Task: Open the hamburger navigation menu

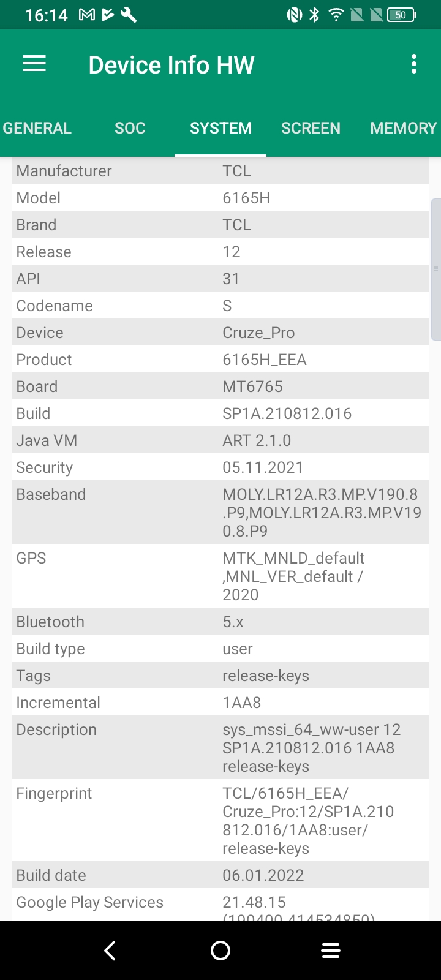Action: (x=34, y=64)
